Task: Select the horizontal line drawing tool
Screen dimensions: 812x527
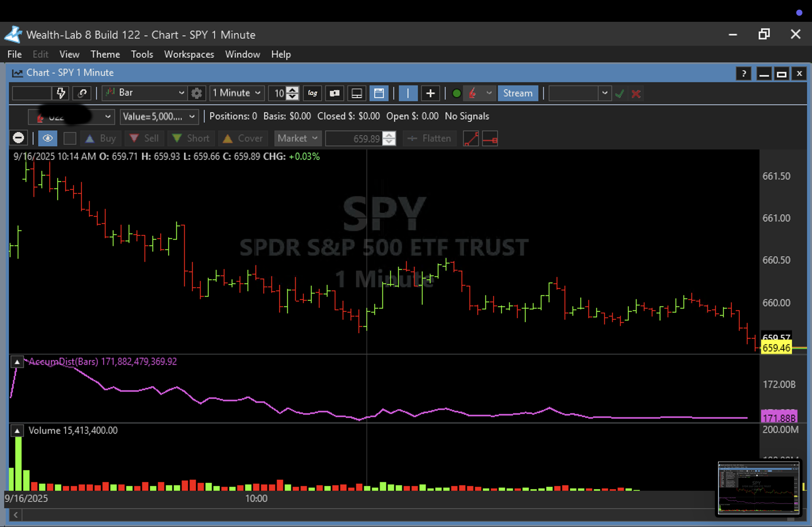Action: pos(490,138)
